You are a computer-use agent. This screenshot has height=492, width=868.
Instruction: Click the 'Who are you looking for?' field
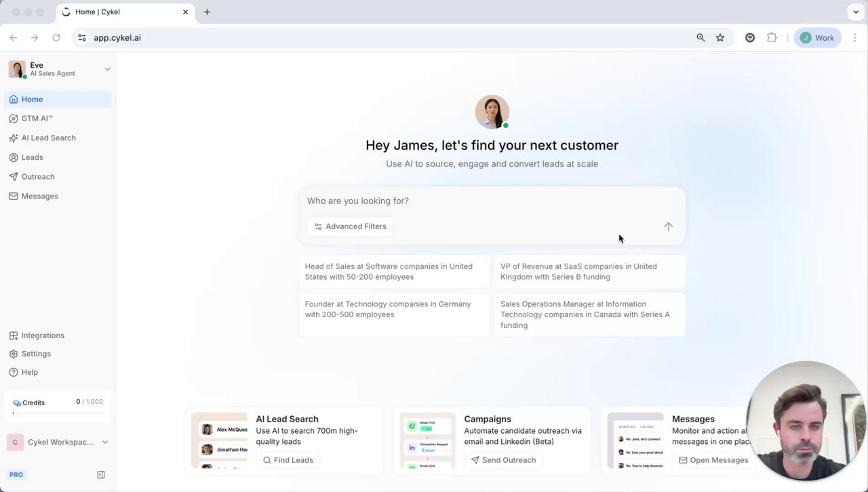click(x=492, y=201)
